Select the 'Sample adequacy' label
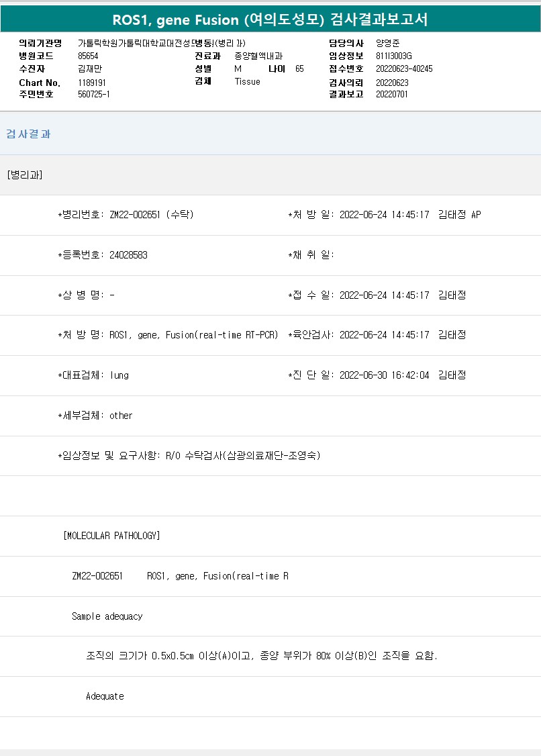The width and height of the screenshot is (541, 756). coord(107,616)
